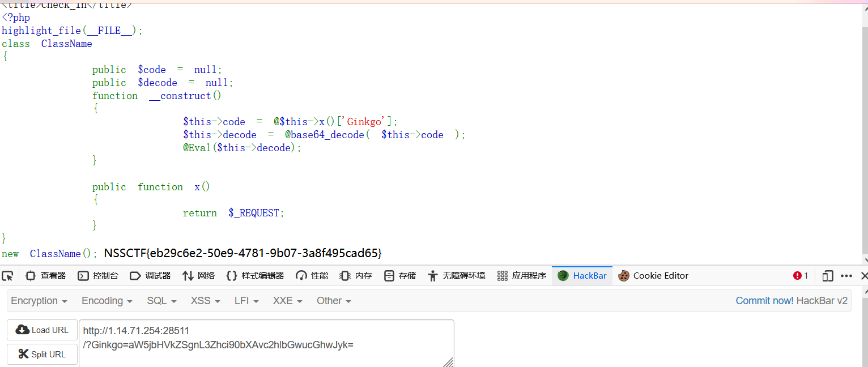Click the NSSCTF flag text
Image resolution: width=868 pixels, height=367 pixels.
click(243, 253)
